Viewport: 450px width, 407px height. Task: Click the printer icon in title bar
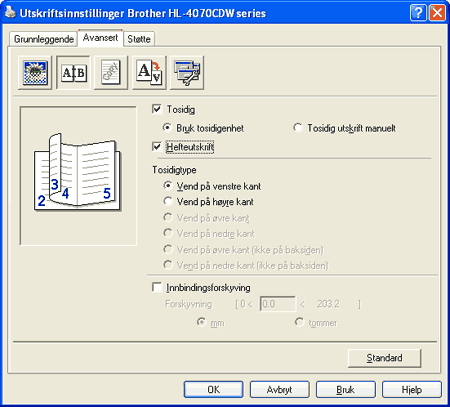click(10, 13)
